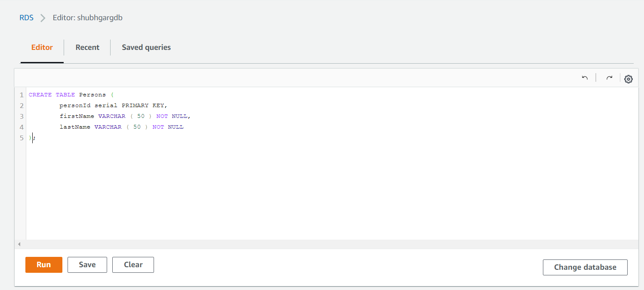Navigate back using the RDS breadcrumb link
Viewport: 644px width, 290px height.
point(26,18)
